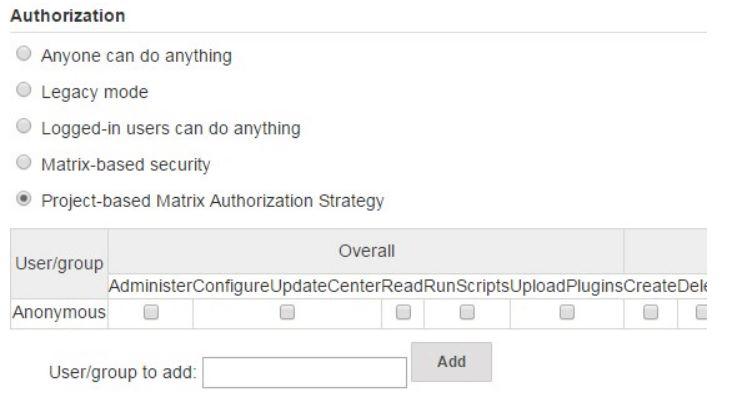Click the Authorization section heading

point(67,16)
